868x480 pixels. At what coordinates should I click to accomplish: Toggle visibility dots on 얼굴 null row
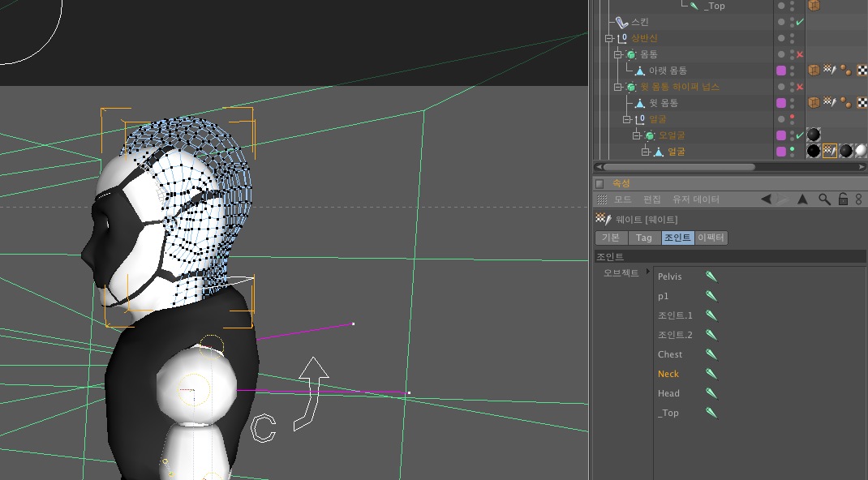coord(792,119)
